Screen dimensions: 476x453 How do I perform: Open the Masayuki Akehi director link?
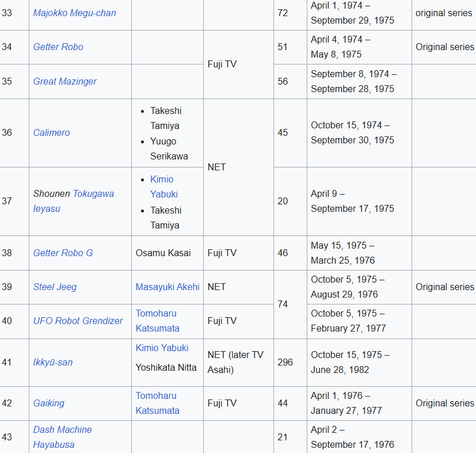click(x=167, y=287)
